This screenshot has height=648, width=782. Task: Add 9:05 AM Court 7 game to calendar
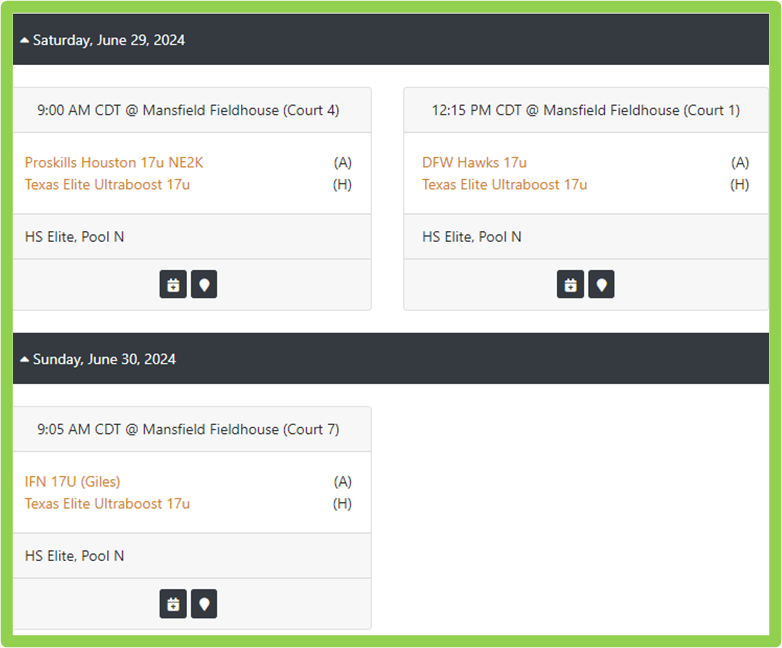(173, 604)
